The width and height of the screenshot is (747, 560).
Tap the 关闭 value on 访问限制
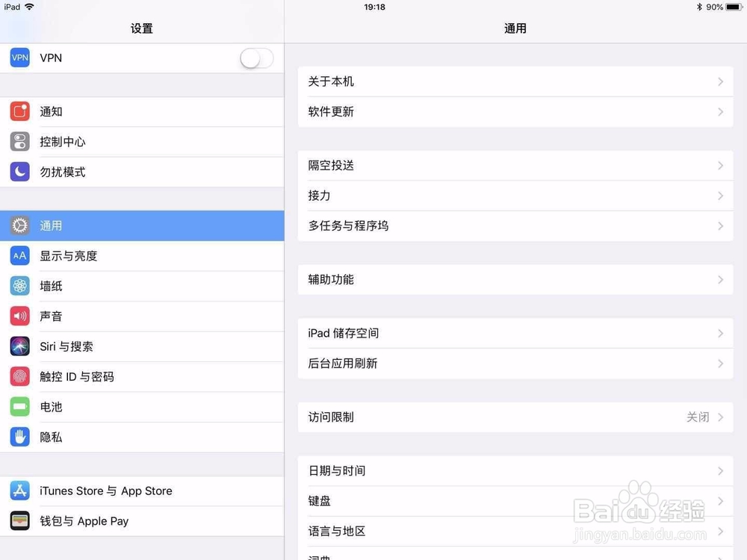[x=698, y=417]
